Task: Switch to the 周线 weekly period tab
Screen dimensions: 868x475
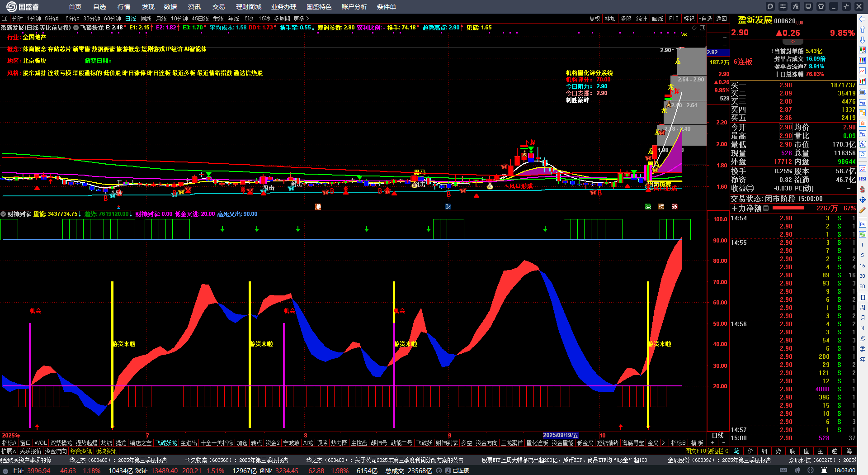Action: [146, 19]
